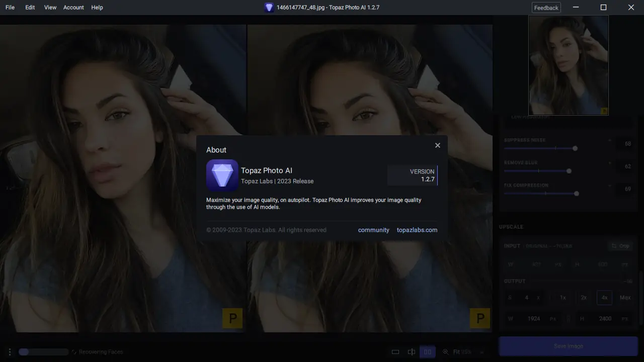The height and width of the screenshot is (362, 644).
Task: Open the community link
Action: (x=374, y=230)
